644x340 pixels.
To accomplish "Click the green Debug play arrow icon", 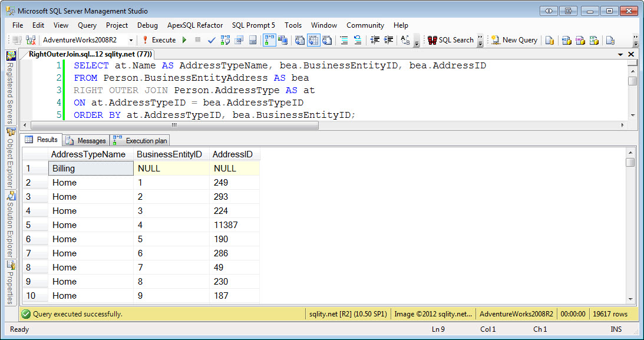I will pyautogui.click(x=184, y=40).
